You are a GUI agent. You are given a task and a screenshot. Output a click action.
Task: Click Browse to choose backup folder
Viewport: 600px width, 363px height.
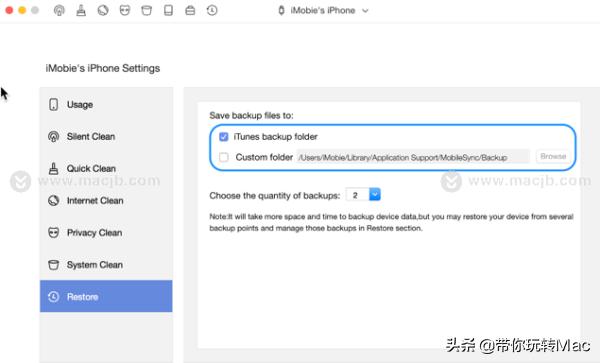coord(553,156)
